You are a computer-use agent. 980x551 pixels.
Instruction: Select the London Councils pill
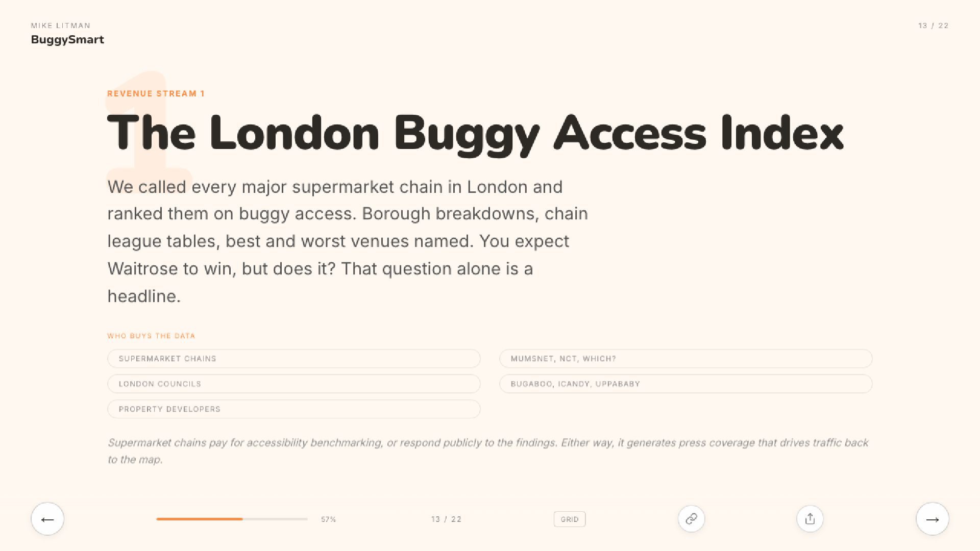pos(294,384)
